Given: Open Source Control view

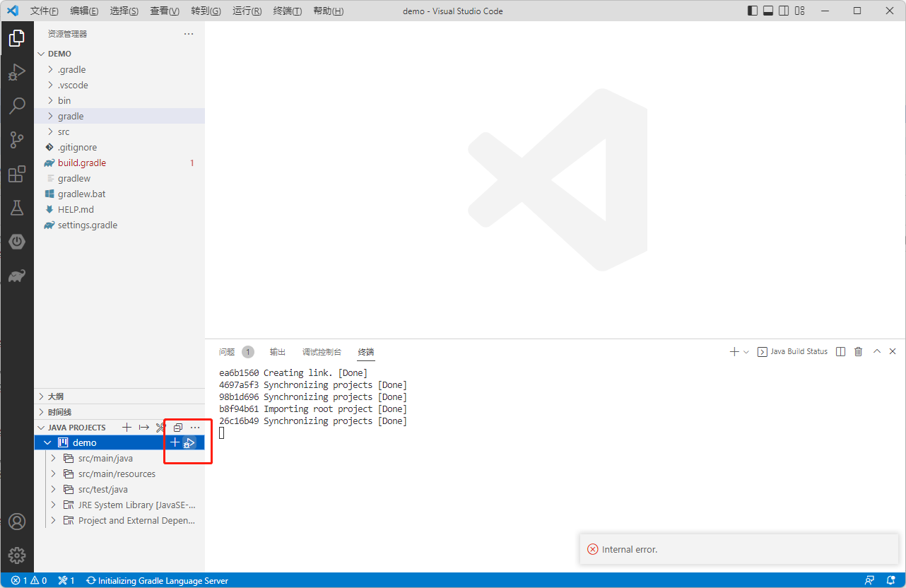Looking at the screenshot, I should point(17,140).
